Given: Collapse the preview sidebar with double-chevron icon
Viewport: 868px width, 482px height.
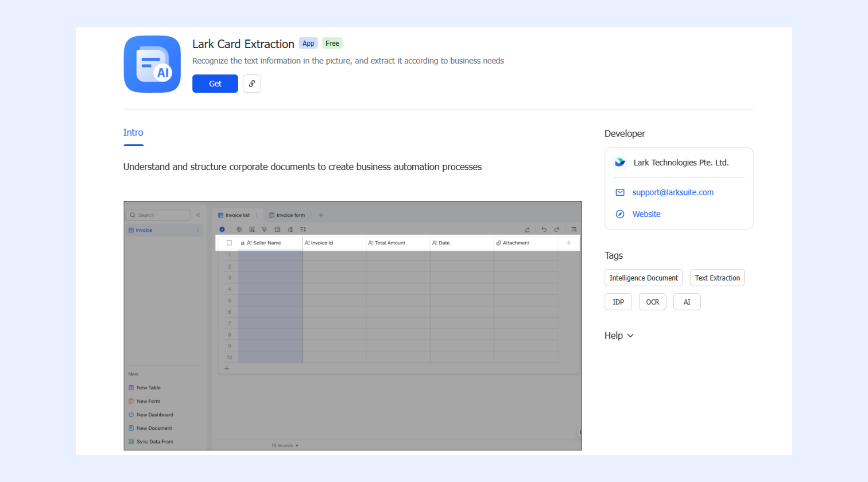Looking at the screenshot, I should point(198,215).
